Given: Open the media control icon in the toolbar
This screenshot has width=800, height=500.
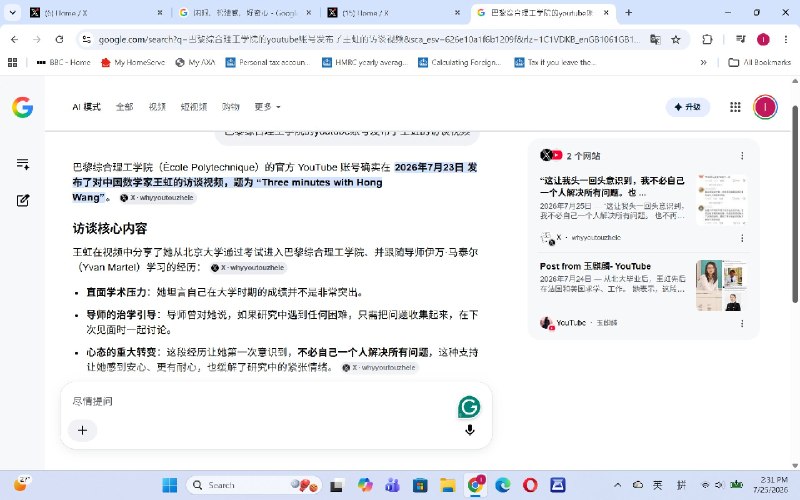Looking at the screenshot, I should click(x=740, y=39).
